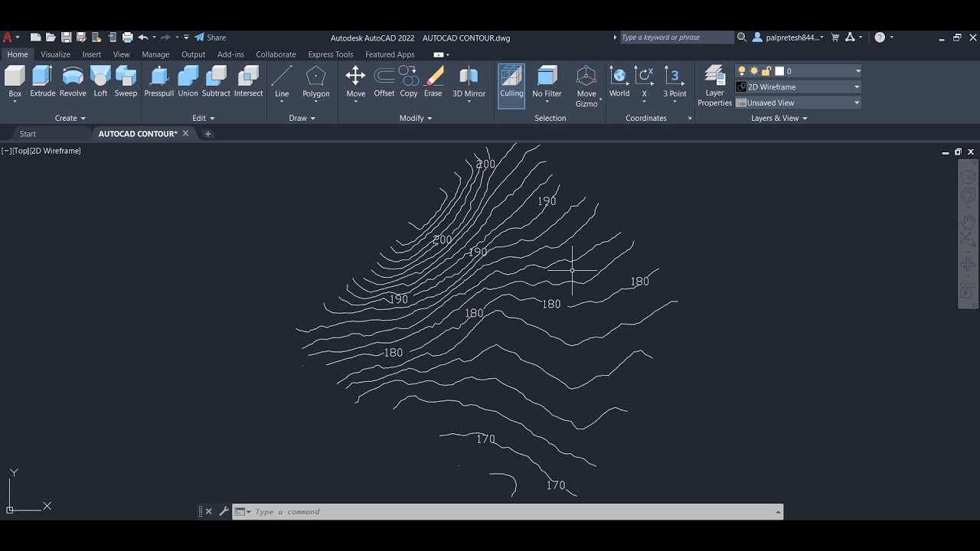The height and width of the screenshot is (551, 980).
Task: Click the Help question mark icon
Action: (880, 37)
